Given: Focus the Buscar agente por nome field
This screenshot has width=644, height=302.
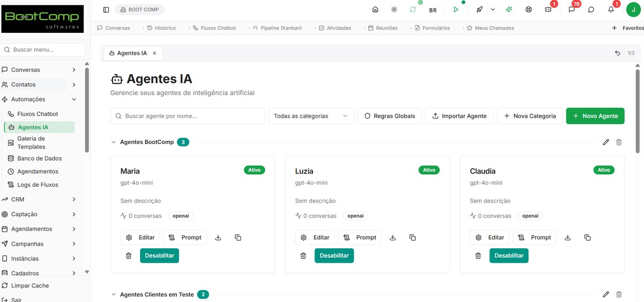Looking at the screenshot, I should (188, 116).
